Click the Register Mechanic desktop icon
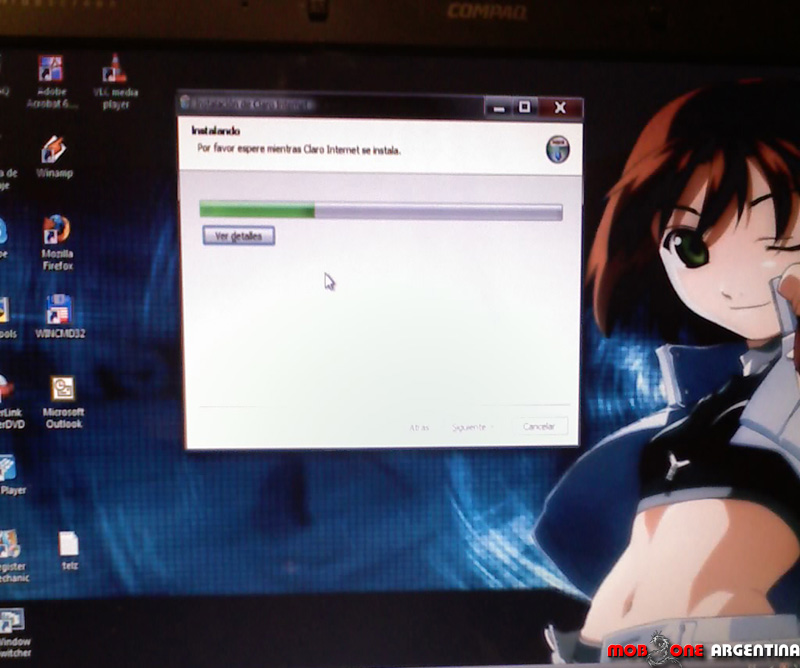The height and width of the screenshot is (668, 800). (x=10, y=546)
